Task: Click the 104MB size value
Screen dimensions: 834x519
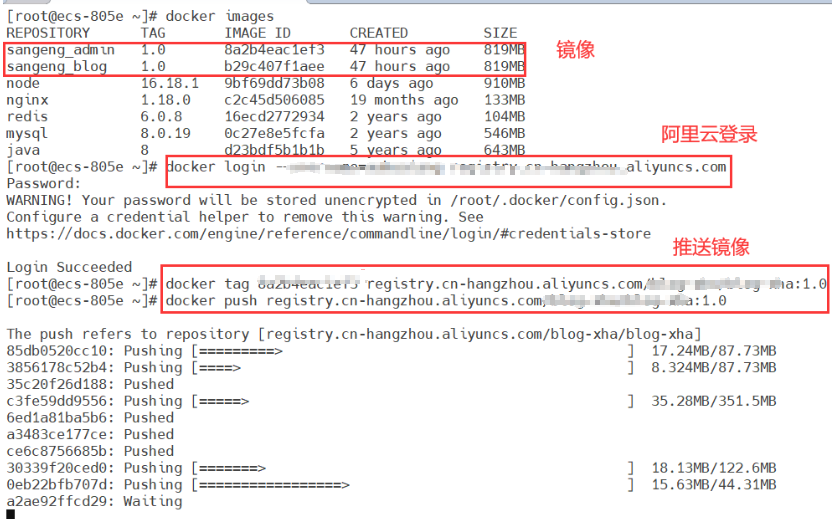Action: point(505,116)
